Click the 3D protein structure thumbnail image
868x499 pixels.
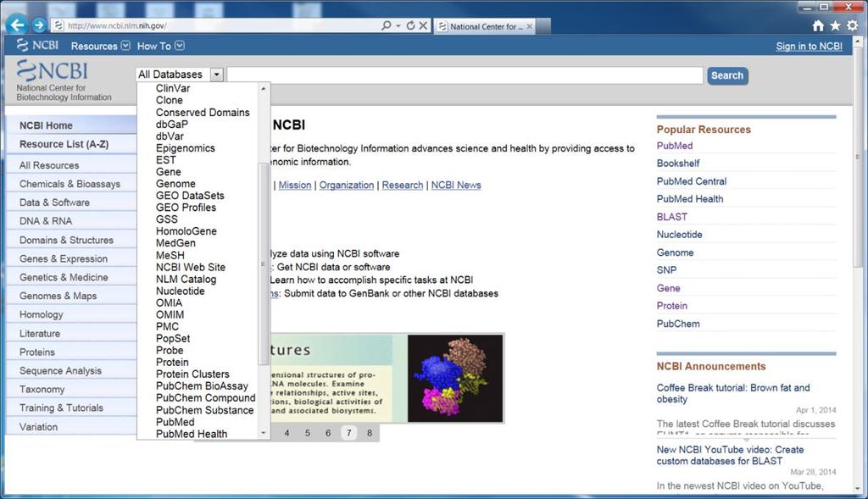click(x=455, y=379)
